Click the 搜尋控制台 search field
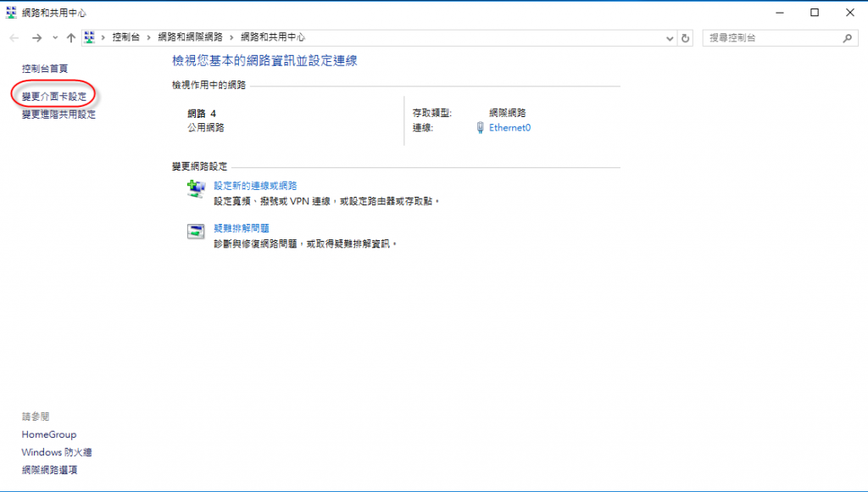Viewport: 868px width, 492px height. click(x=771, y=38)
